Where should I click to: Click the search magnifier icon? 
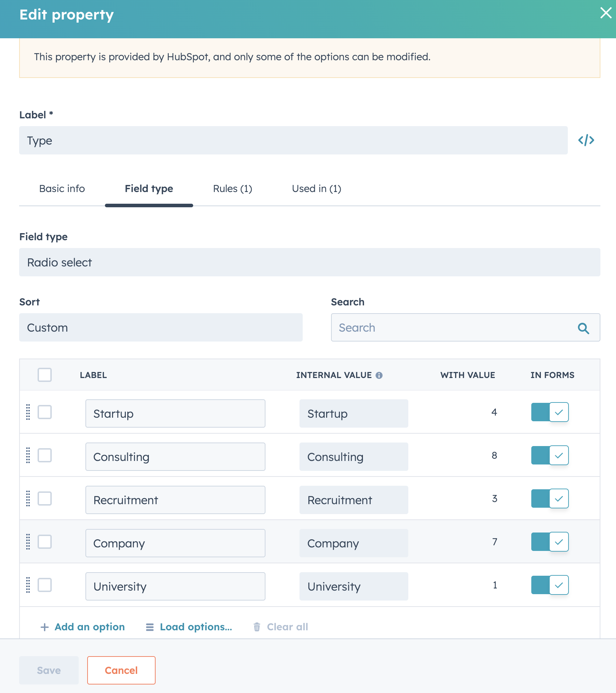[583, 328]
